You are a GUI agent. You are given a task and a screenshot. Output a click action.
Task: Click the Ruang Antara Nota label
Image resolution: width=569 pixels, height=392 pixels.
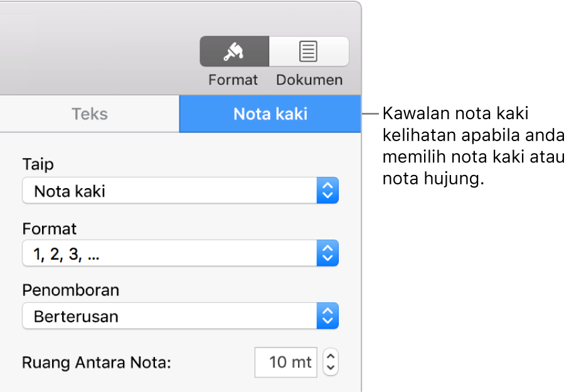click(97, 363)
